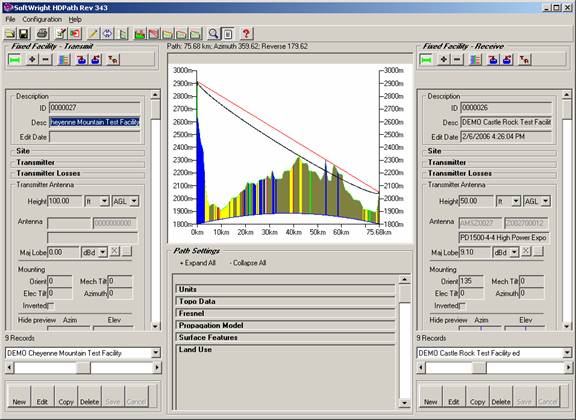Click plus icon in Transmit facility toolbar
Image resolution: width=576 pixels, height=420 pixels.
(x=32, y=60)
